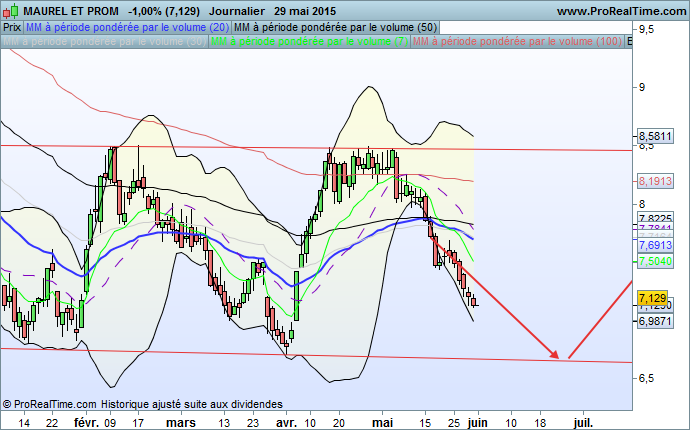Click the avr. month label on time axis
This screenshot has width=690, height=430.
pyautogui.click(x=286, y=423)
